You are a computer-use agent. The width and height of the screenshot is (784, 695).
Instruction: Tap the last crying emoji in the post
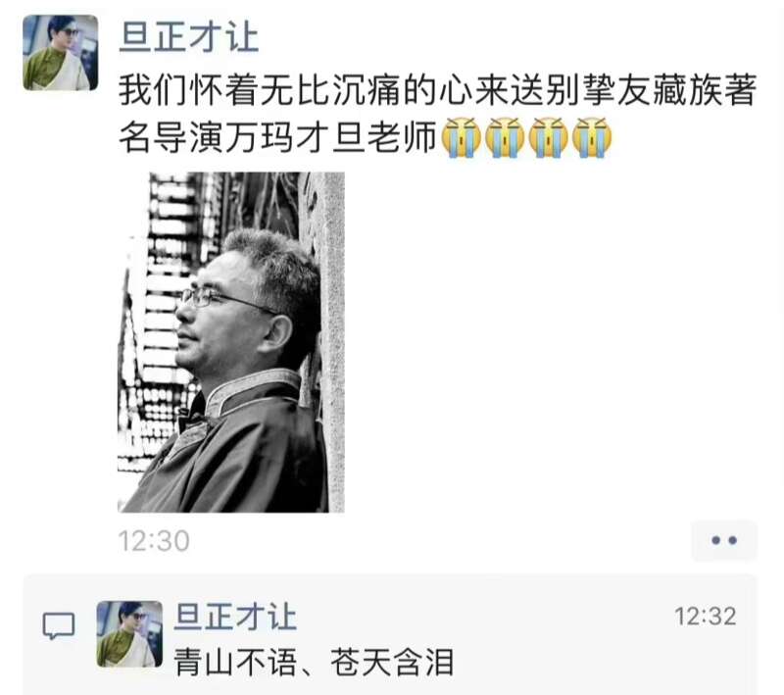pyautogui.click(x=592, y=137)
